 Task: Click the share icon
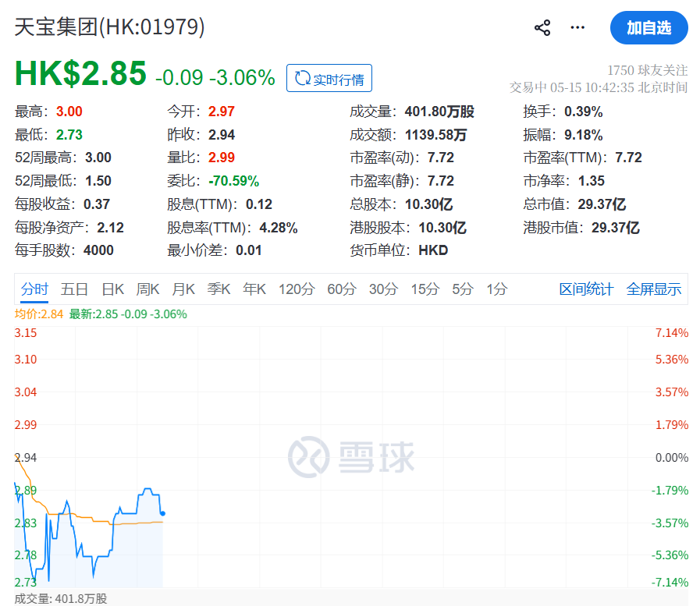click(x=542, y=27)
